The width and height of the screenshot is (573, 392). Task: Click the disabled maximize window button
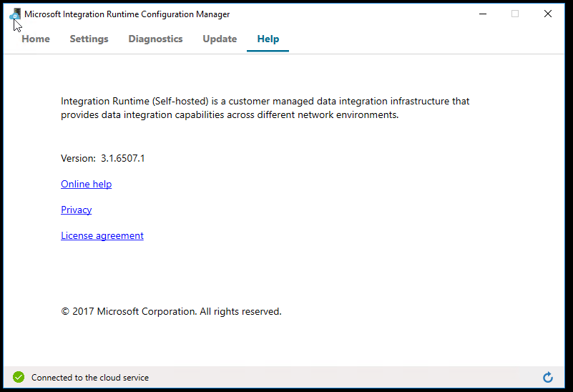[x=515, y=14]
